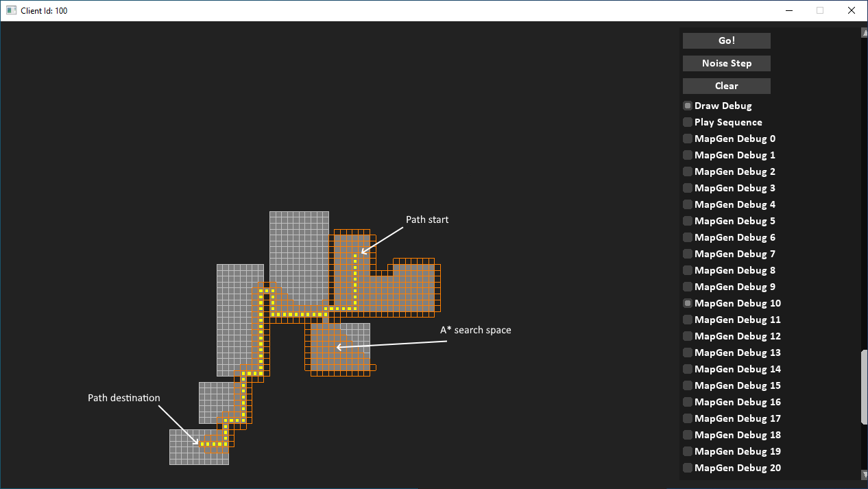Screen dimensions: 868x489
Task: Click the Clear button
Action: [x=726, y=86]
